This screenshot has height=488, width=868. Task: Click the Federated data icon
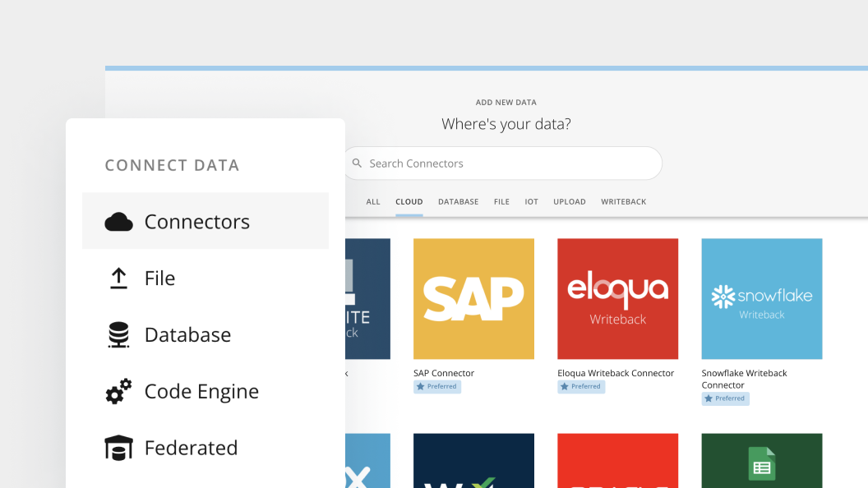click(x=118, y=448)
